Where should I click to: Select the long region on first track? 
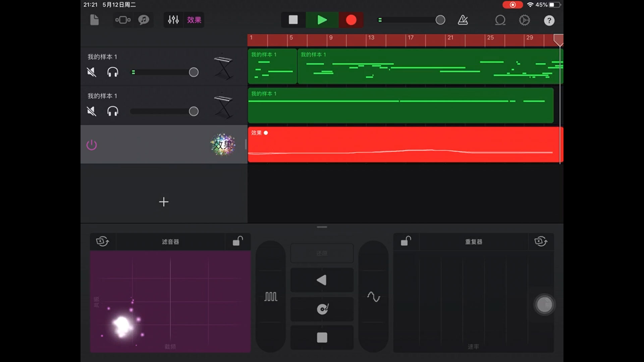430,66
